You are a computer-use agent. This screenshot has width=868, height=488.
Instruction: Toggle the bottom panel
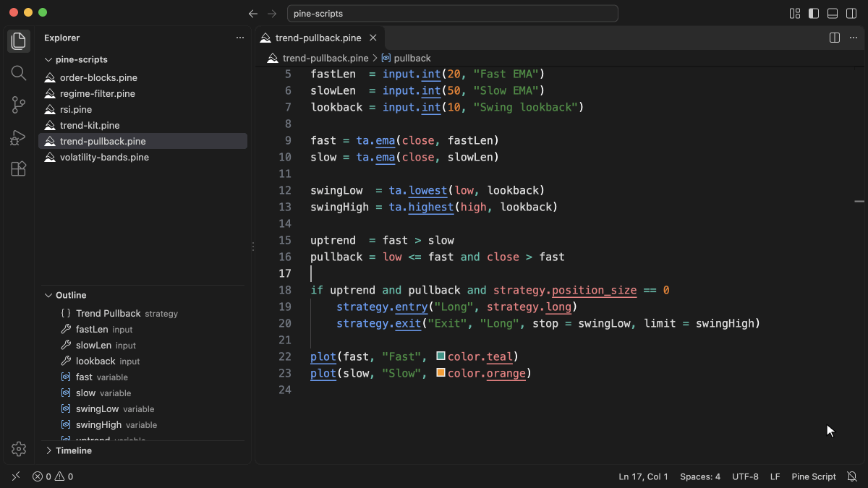(x=833, y=14)
